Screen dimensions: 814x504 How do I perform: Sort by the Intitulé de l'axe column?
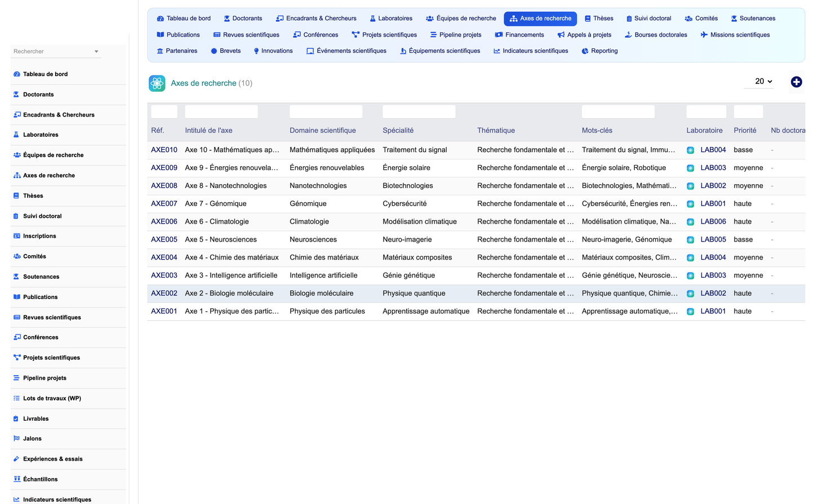(208, 131)
